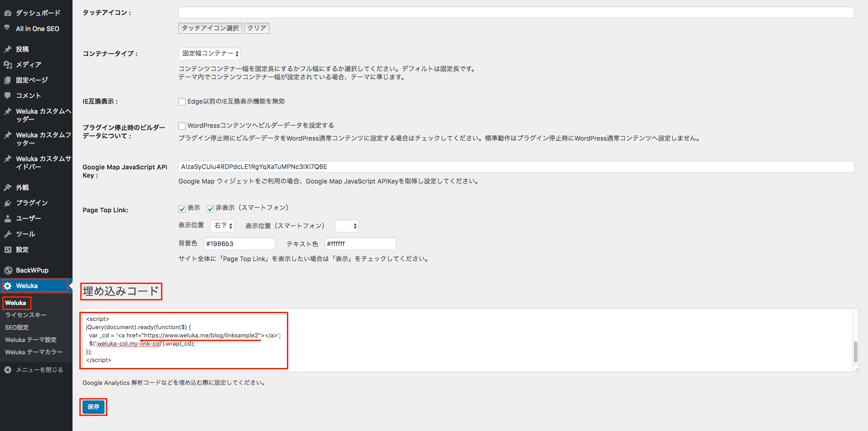868x431 pixels.
Task: Uncheck 非表示（スマートフォン） checkbox
Action: click(x=210, y=209)
